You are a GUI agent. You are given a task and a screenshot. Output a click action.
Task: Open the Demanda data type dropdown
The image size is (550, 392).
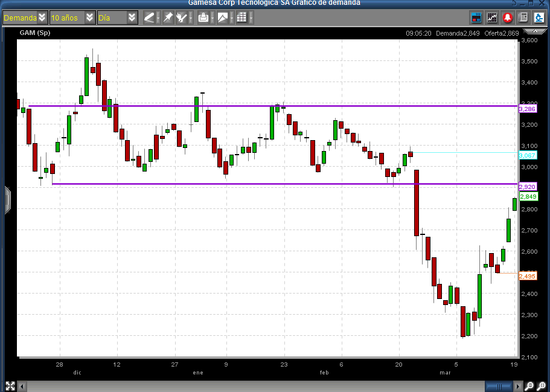click(25, 18)
